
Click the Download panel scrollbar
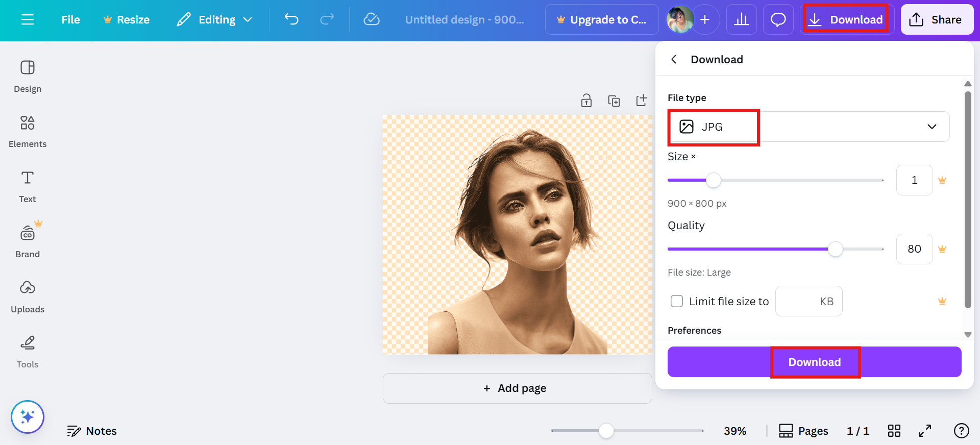tap(968, 200)
